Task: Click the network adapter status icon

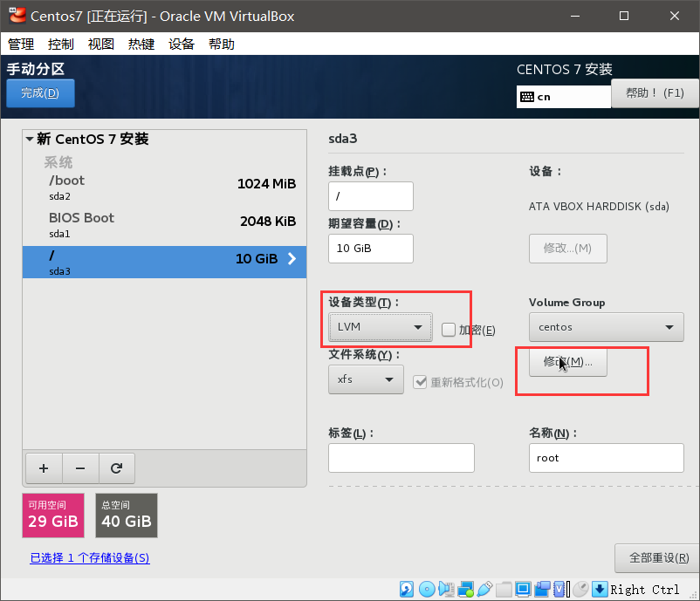Action: pyautogui.click(x=465, y=589)
